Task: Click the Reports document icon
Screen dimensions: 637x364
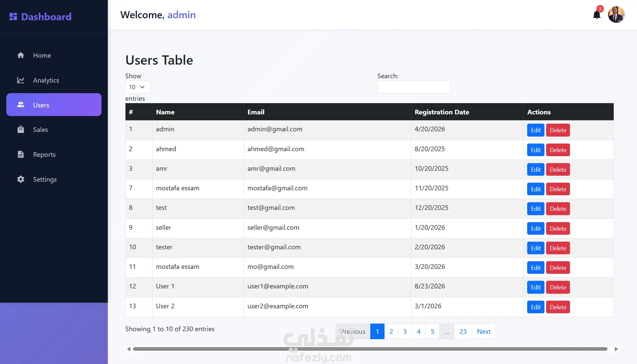Action: (21, 154)
